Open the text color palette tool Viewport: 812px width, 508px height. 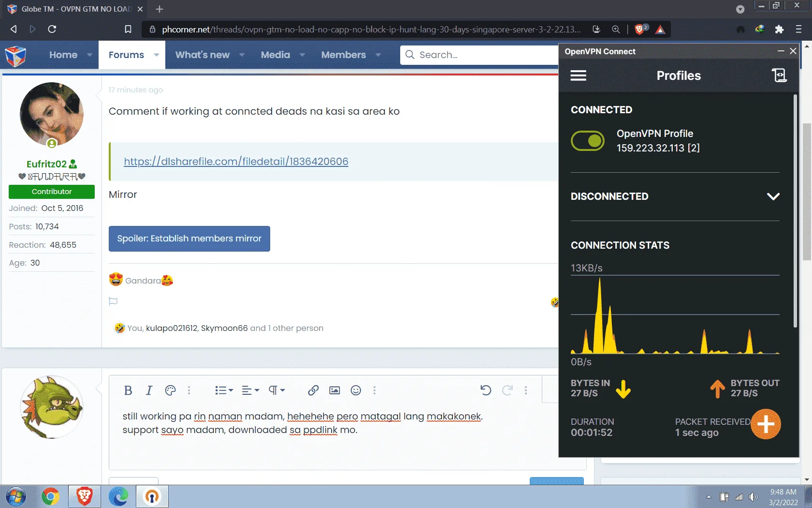pos(170,390)
